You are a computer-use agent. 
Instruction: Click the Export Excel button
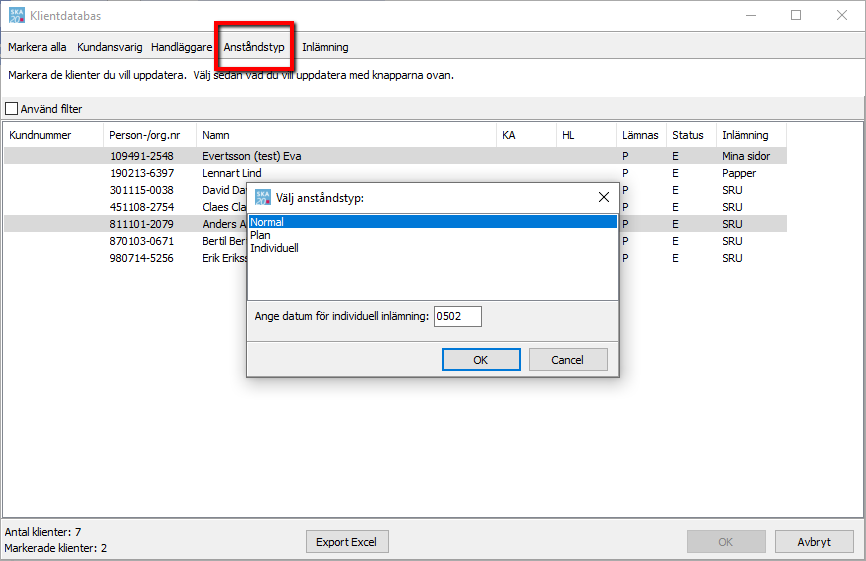pos(347,542)
